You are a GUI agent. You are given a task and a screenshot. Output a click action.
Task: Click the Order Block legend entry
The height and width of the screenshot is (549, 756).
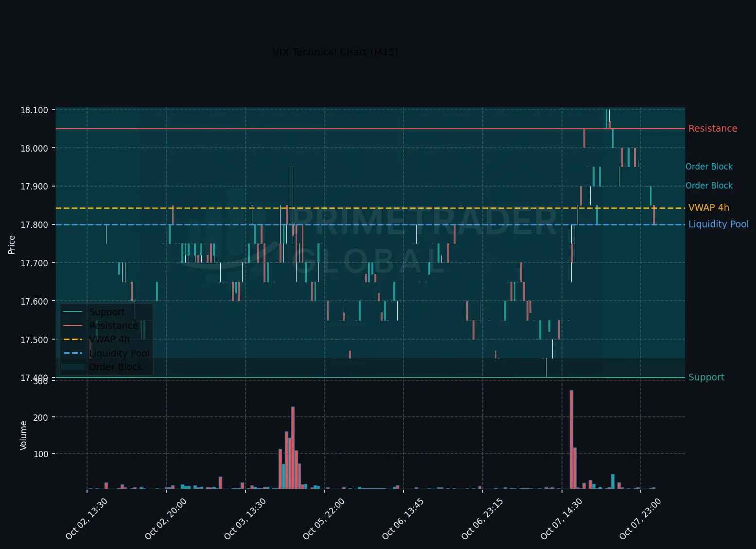(x=116, y=367)
